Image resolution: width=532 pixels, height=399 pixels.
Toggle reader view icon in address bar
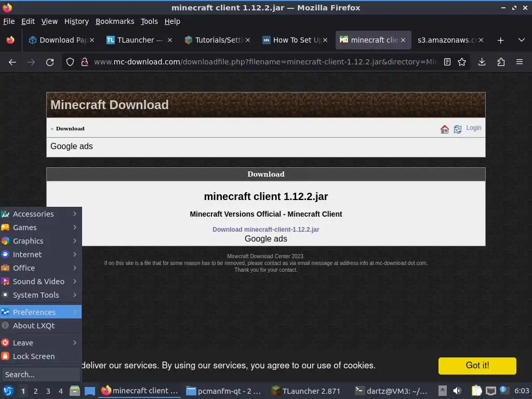coord(447,62)
